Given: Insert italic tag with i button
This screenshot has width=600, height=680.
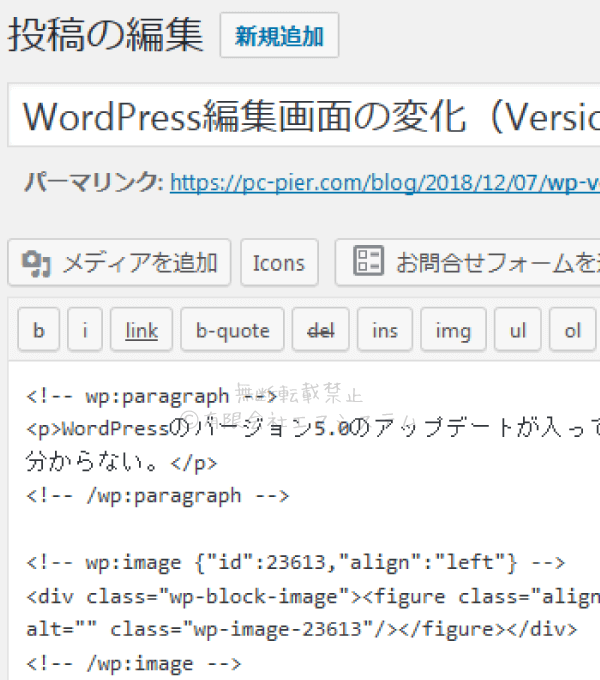Looking at the screenshot, I should pos(85,330).
